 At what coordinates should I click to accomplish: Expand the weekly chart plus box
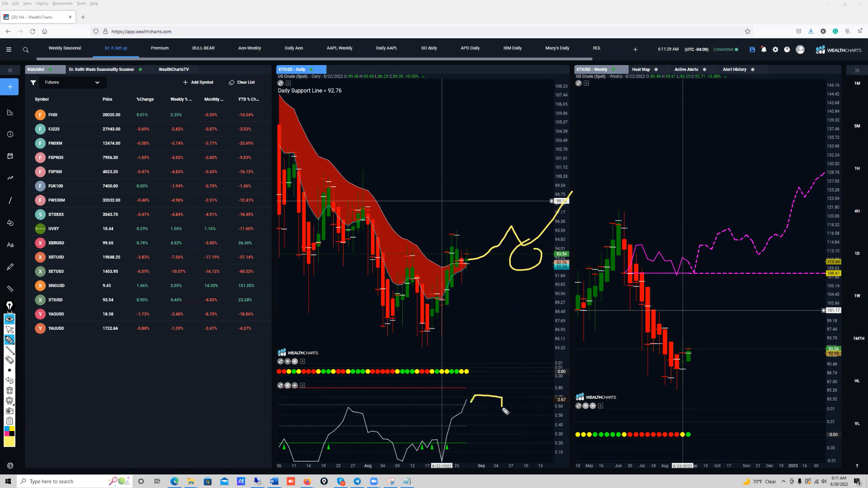(x=586, y=83)
